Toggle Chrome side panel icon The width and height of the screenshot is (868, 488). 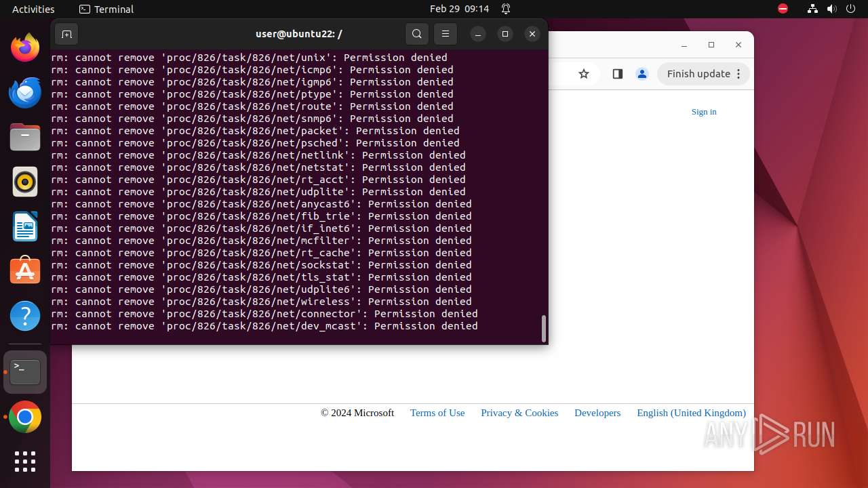tap(617, 74)
